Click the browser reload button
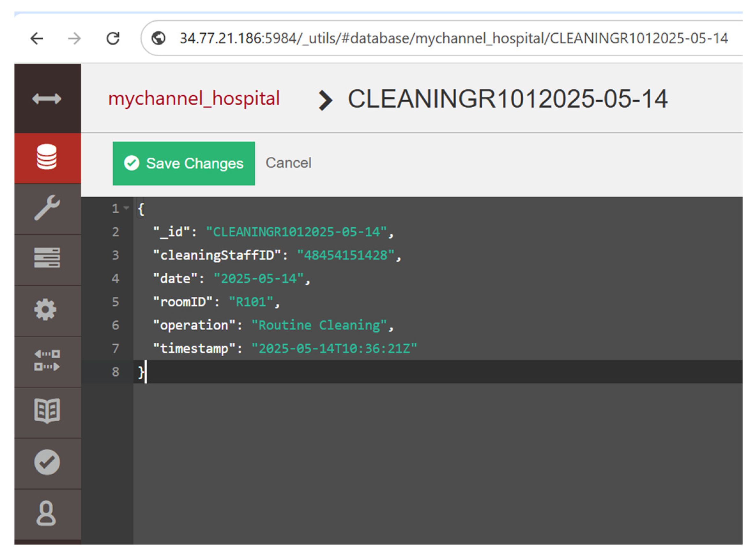Viewport: 756px width, 559px height. [x=113, y=38]
